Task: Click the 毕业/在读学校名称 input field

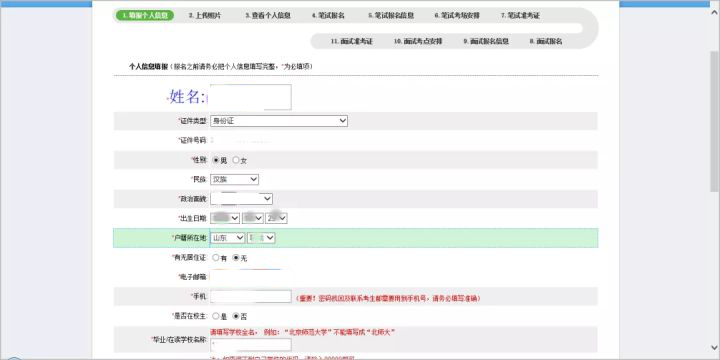Action: [x=250, y=345]
